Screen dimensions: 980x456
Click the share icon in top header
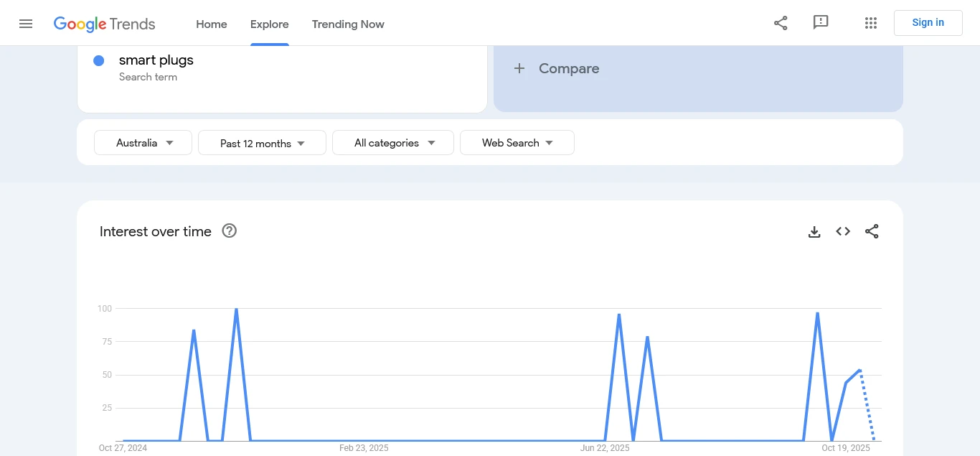point(781,23)
